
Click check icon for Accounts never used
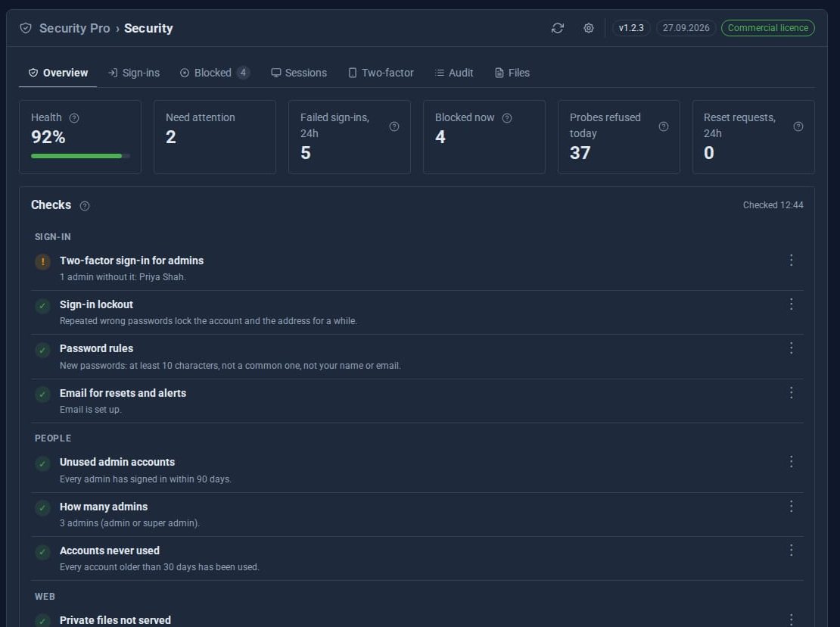coord(43,551)
